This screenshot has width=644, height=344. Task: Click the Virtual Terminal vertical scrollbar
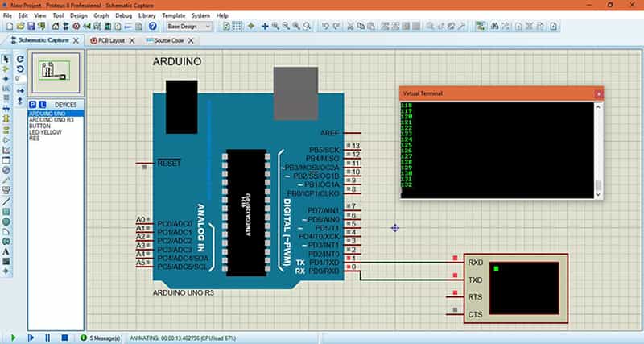tap(598, 150)
